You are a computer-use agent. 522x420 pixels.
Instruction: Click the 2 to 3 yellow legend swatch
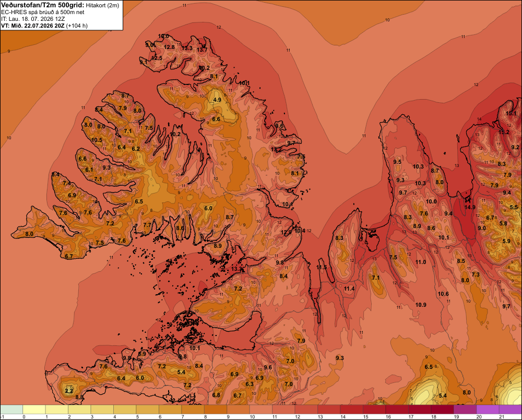tap(79, 410)
